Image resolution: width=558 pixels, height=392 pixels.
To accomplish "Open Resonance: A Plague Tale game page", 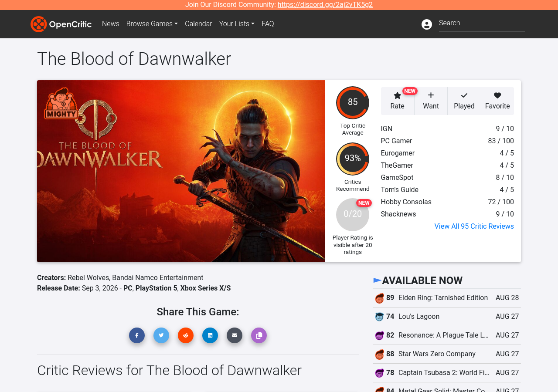I will (443, 335).
